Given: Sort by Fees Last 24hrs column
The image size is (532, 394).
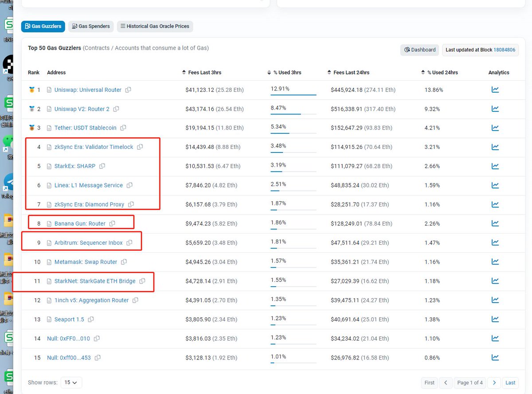Looking at the screenshot, I should pyautogui.click(x=348, y=73).
